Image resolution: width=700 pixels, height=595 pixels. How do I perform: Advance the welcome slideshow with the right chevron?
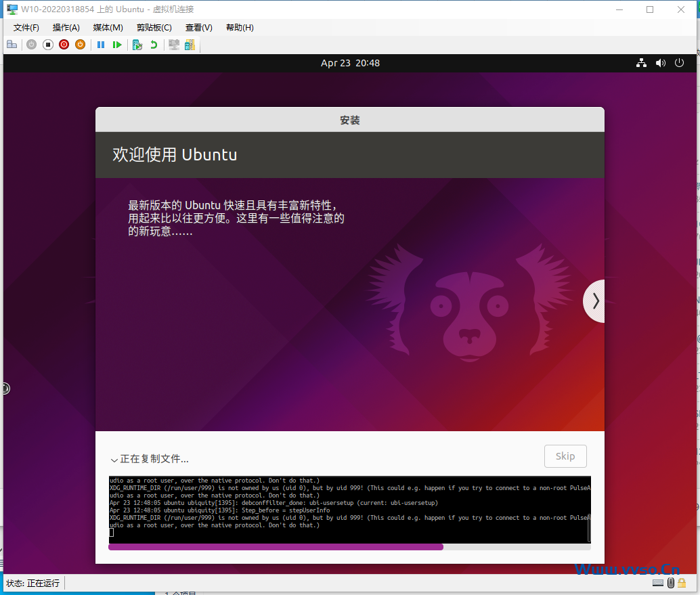coord(594,301)
